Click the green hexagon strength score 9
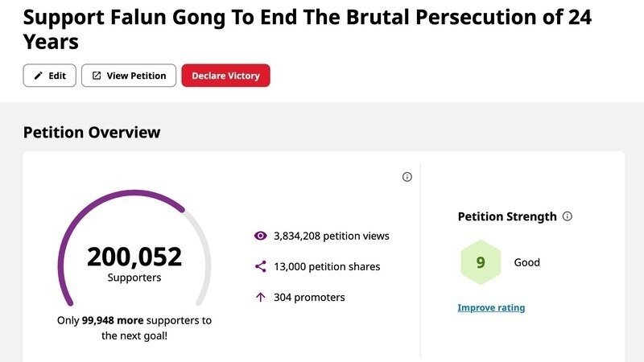 (481, 262)
